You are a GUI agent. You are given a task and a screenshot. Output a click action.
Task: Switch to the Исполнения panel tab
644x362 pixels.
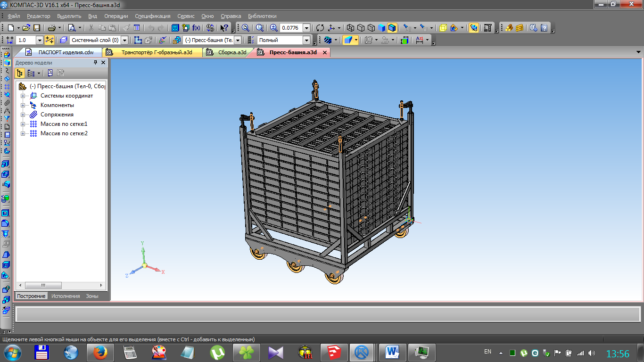(66, 296)
